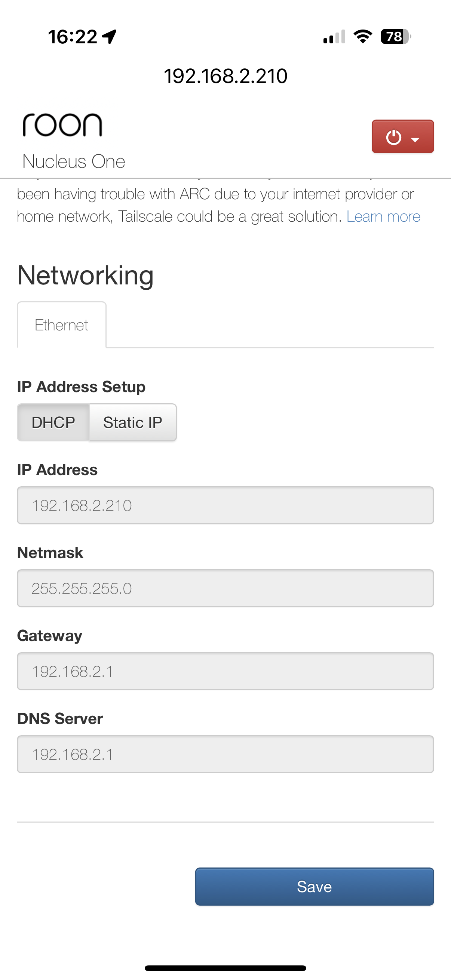Tap the battery level indicator
The image size is (451, 980).
395,37
